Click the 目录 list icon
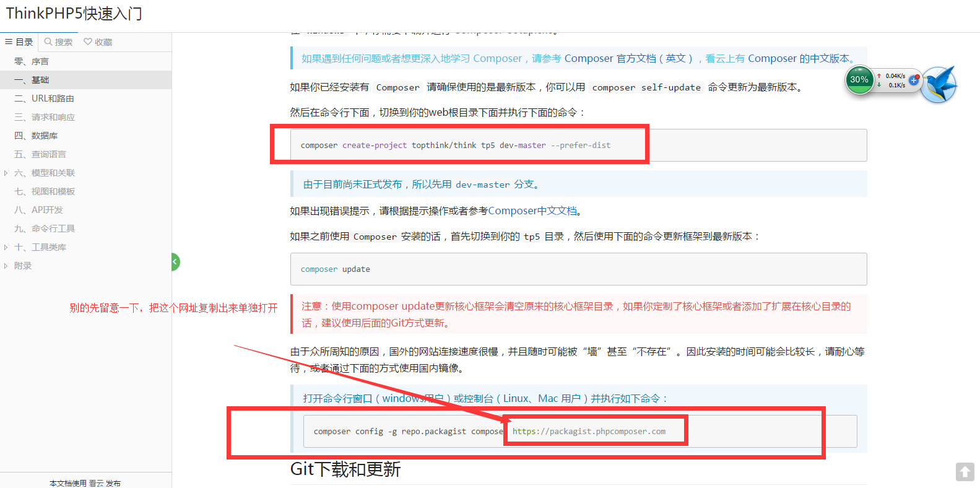Viewport: 980px width, 488px height. point(9,42)
